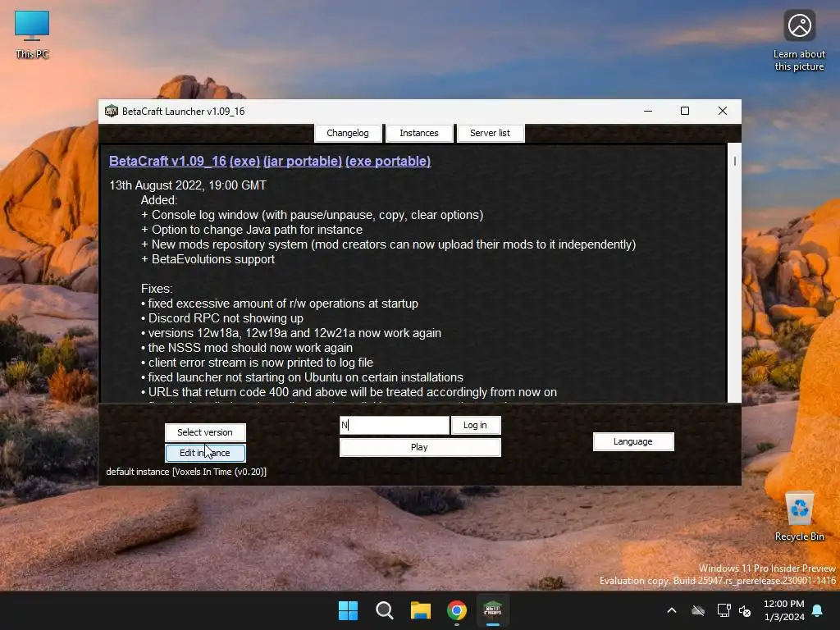Open the Windows Start menu

(x=348, y=610)
